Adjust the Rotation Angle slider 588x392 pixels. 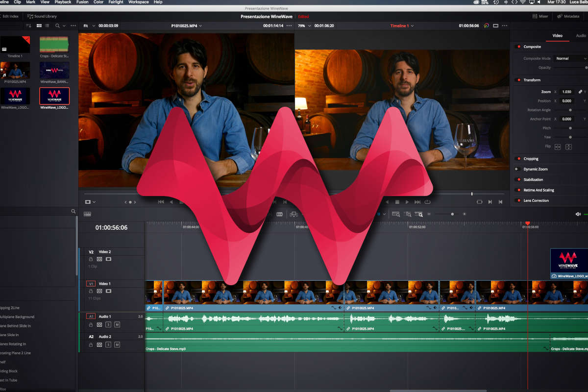570,110
